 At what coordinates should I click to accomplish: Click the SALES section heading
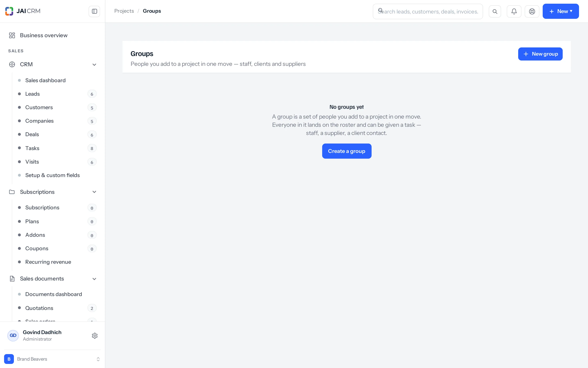click(x=16, y=51)
